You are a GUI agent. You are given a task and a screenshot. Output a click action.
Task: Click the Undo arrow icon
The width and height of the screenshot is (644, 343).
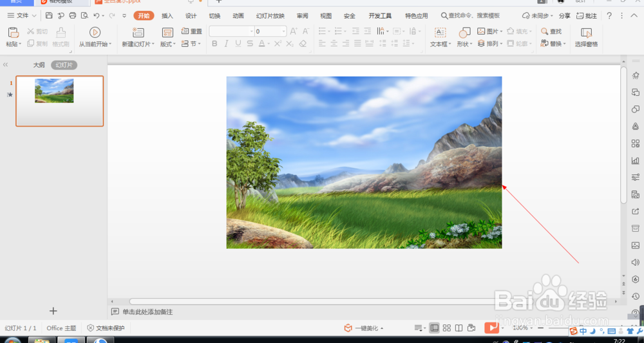tap(96, 15)
